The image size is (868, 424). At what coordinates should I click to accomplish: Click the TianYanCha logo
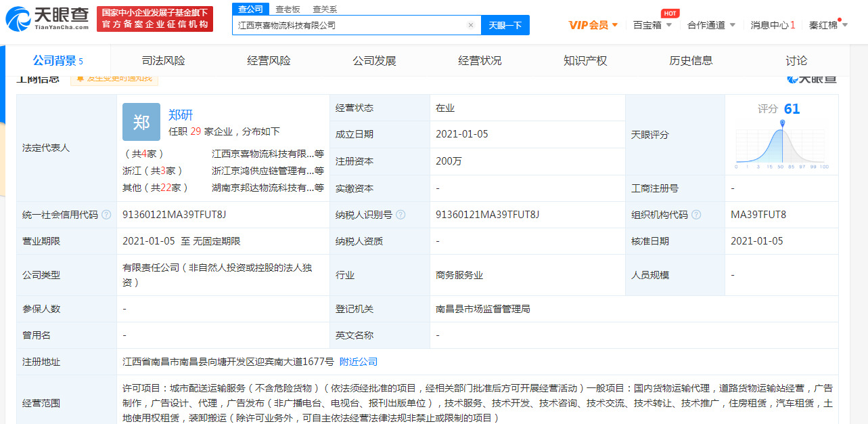click(x=47, y=18)
